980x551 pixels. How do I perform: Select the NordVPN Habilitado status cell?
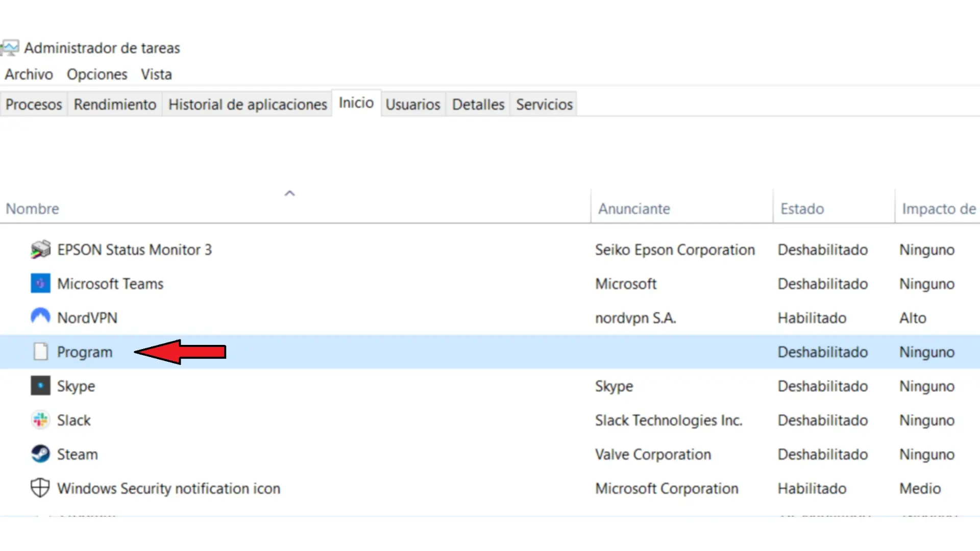(x=812, y=318)
